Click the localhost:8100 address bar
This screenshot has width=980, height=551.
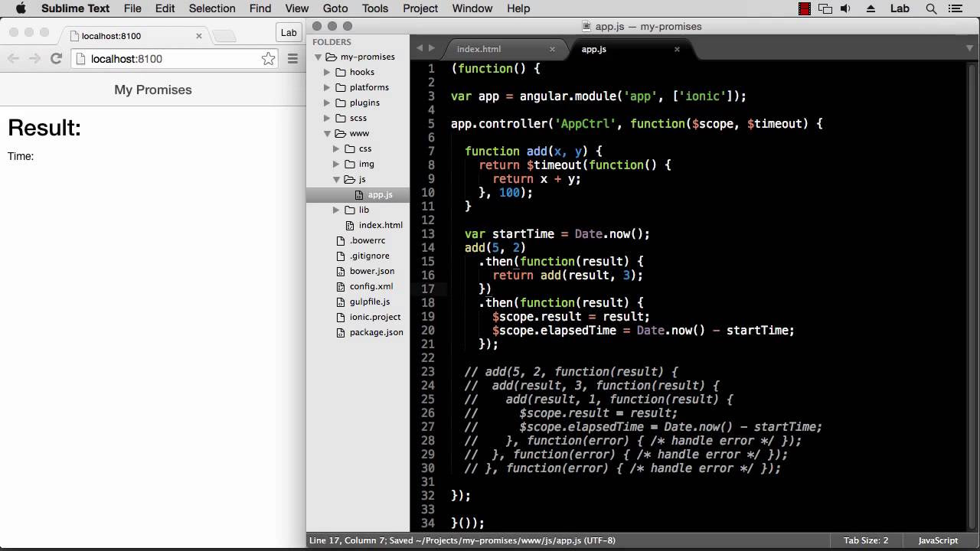(175, 59)
